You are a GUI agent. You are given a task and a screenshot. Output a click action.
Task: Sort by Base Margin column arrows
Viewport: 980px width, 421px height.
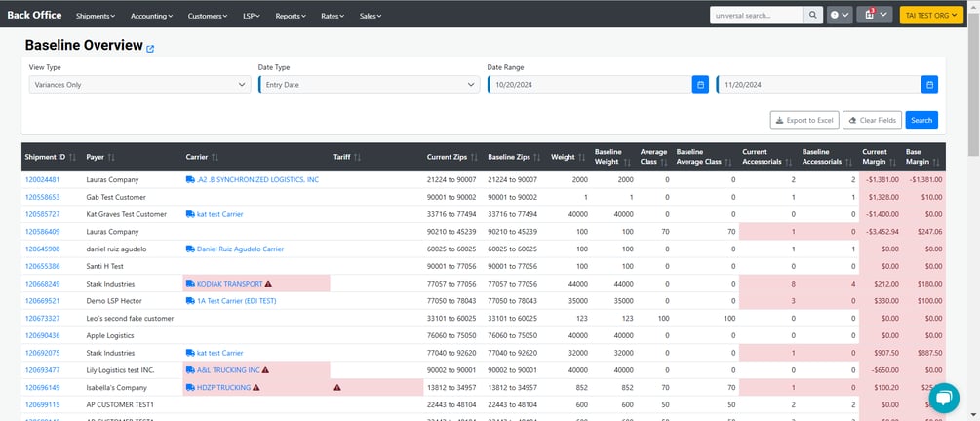click(x=935, y=162)
